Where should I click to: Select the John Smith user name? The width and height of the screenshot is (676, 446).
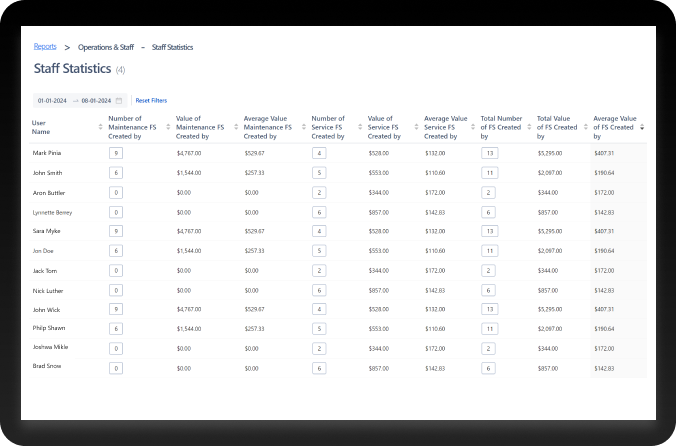tap(47, 173)
